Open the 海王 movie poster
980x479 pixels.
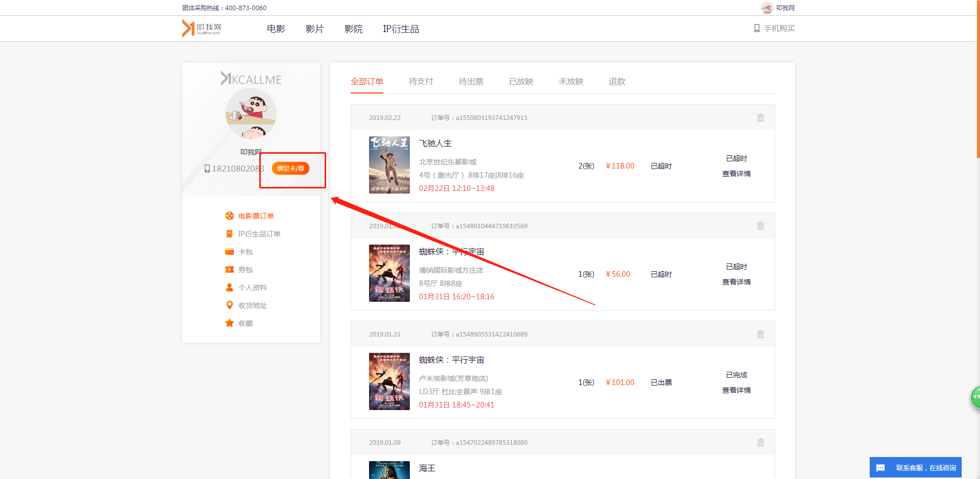coord(389,470)
